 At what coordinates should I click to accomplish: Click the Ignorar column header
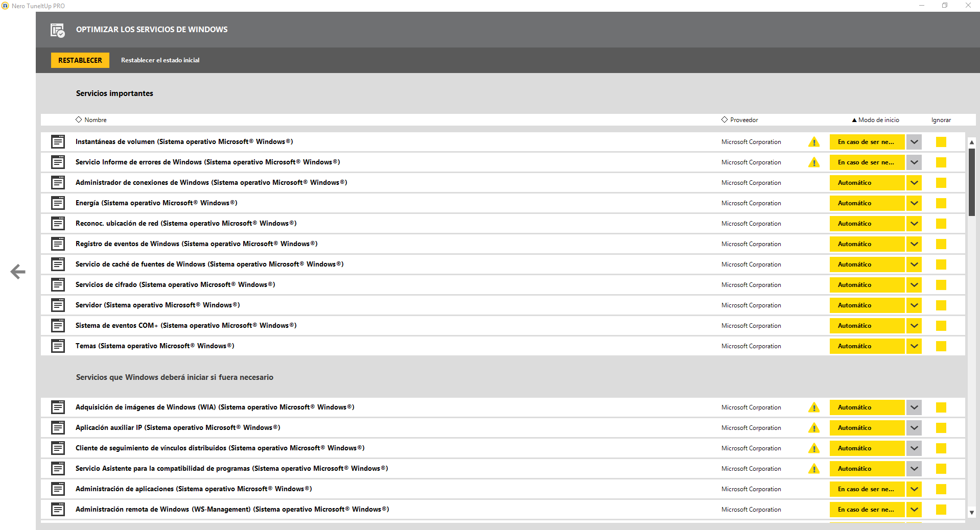click(941, 120)
